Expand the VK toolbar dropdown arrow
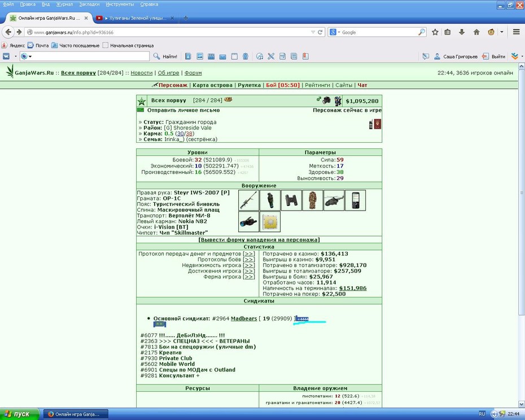The height and width of the screenshot is (420, 525). coord(15,56)
